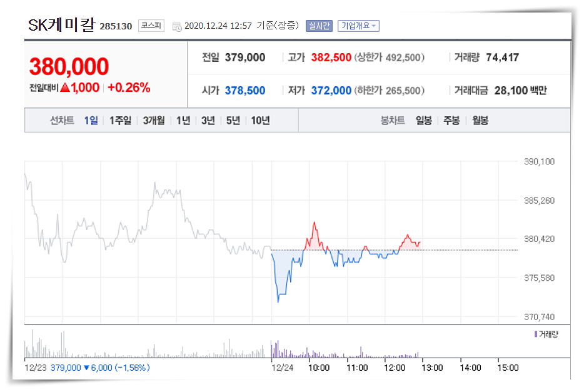Click the 380,420 y-axis label
The width and height of the screenshot is (584, 392).
(x=539, y=239)
